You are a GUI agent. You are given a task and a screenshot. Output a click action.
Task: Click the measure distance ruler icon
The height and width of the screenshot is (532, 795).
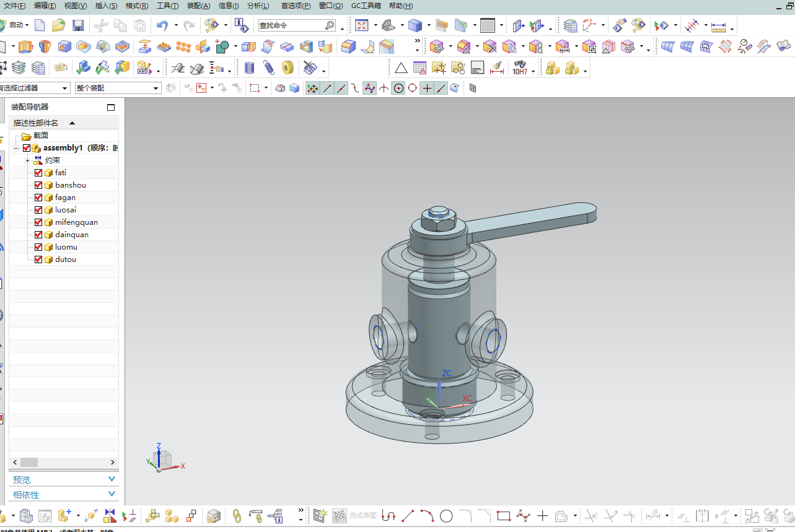point(719,26)
